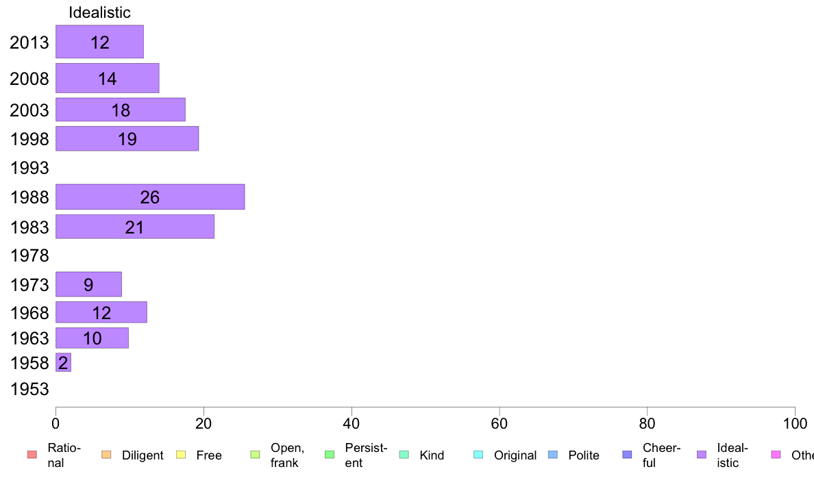Viewport: 814px width, 504px height.
Task: Select the Cheerful legend swatch
Action: (x=627, y=455)
